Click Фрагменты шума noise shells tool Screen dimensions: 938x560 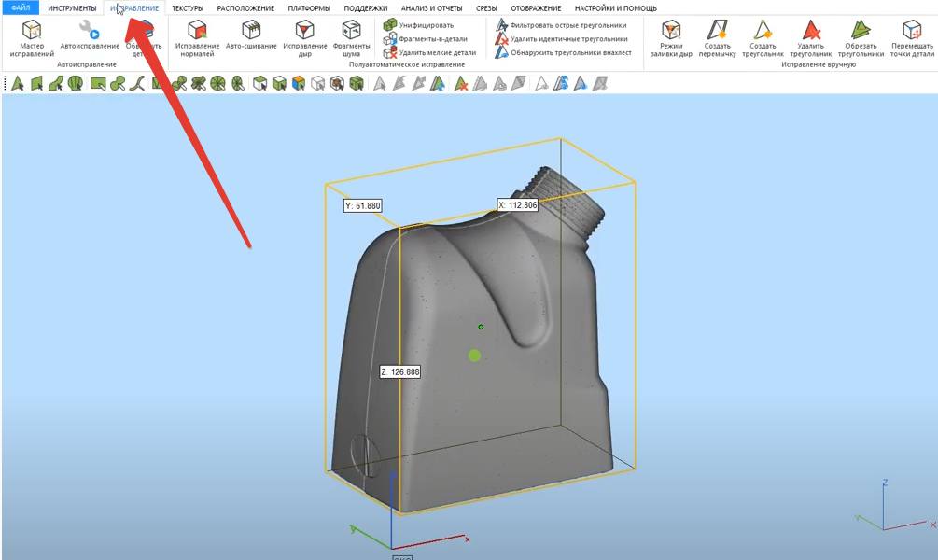click(351, 36)
